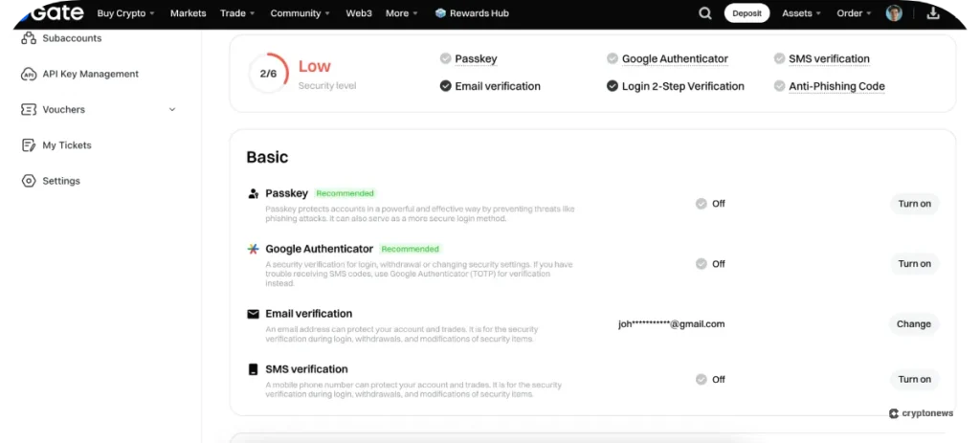Click Login 2-Step Verification in summary
Image resolution: width=980 pixels, height=443 pixels.
(x=683, y=86)
